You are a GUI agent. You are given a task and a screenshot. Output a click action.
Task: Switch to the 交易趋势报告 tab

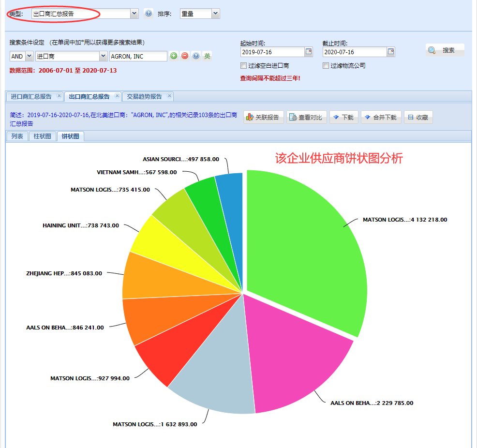tap(144, 96)
